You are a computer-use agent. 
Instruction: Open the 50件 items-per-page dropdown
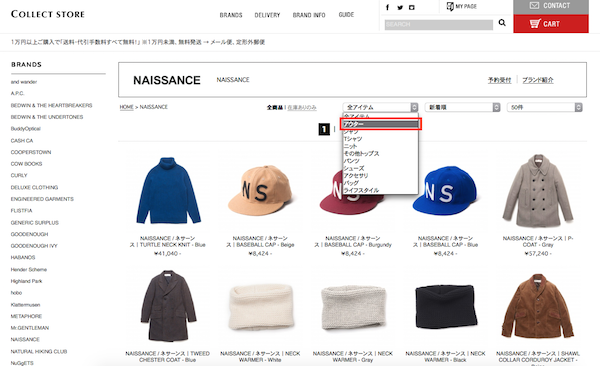coord(545,107)
